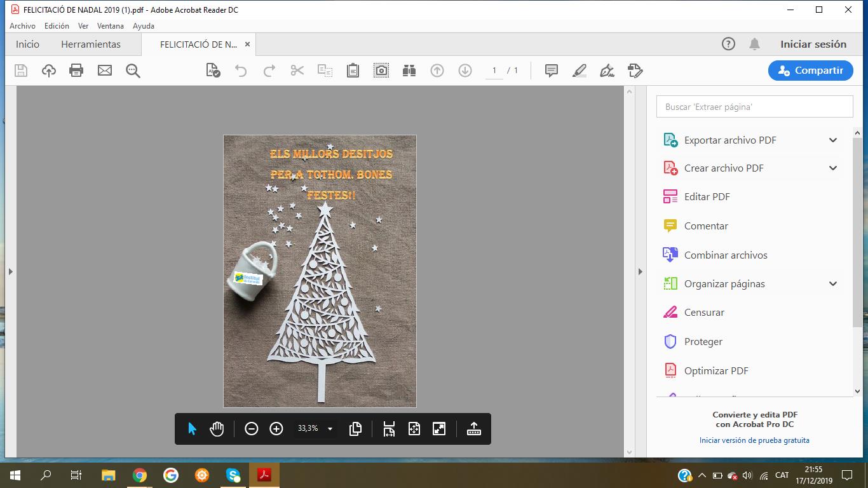
Task: Click the send by email envelope icon
Action: 105,71
